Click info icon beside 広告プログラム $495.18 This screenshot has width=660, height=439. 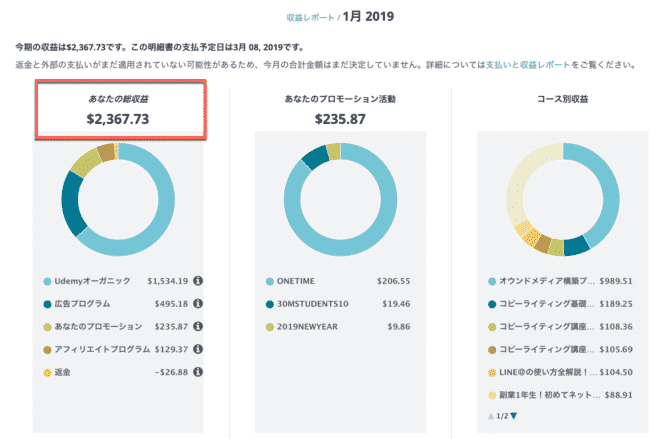click(198, 303)
